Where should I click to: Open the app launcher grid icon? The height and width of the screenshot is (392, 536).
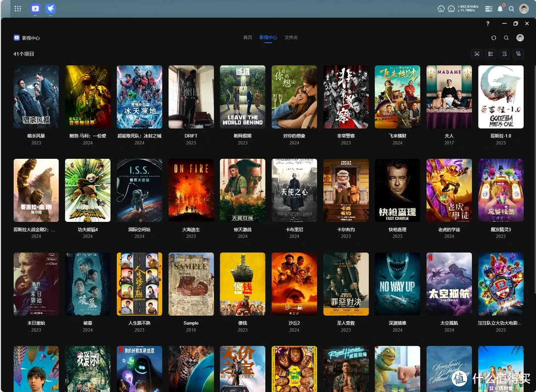18,8
